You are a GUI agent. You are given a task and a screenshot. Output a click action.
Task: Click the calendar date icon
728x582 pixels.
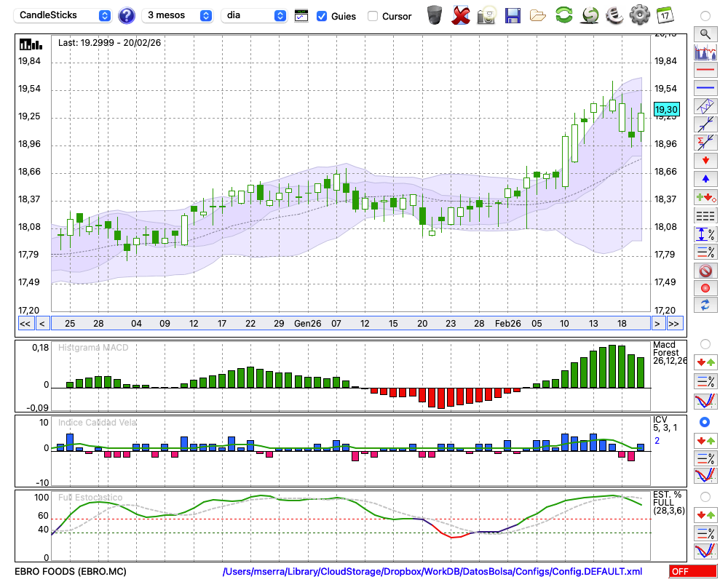665,15
